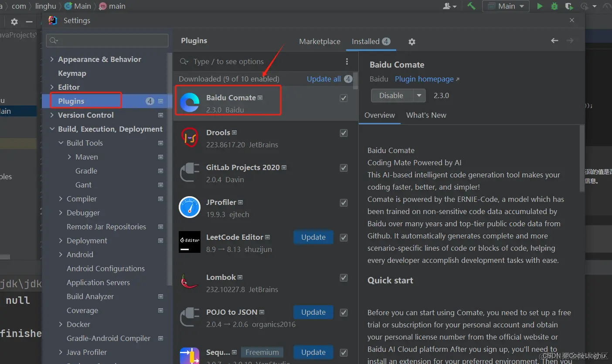This screenshot has height=364, width=612.
Task: Expand Appearance & Behavior settings
Action: (52, 59)
